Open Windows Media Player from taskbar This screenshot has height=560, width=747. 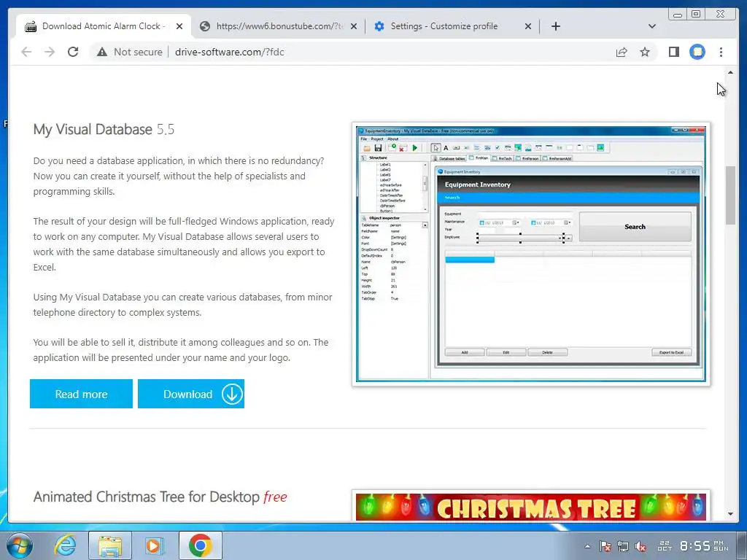[x=154, y=545]
